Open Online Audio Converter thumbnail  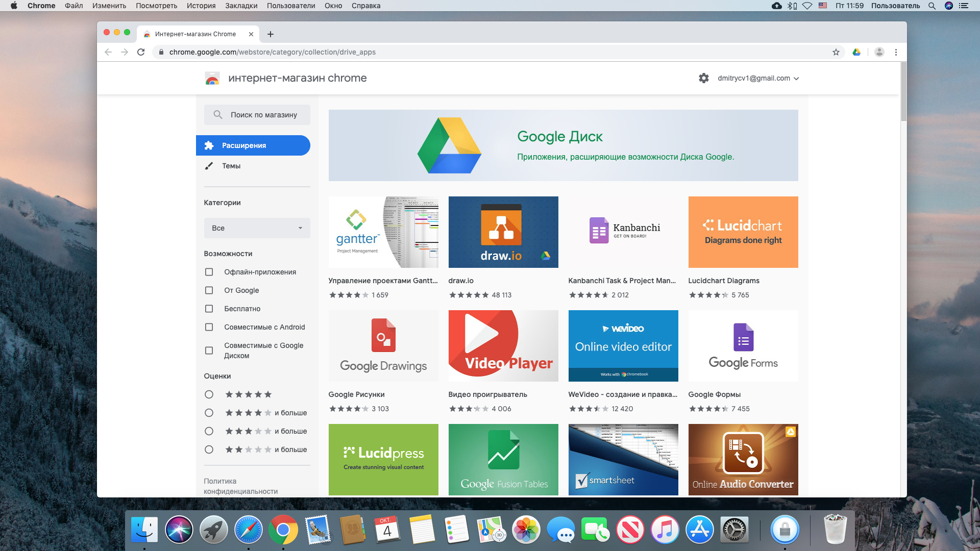coord(743,460)
